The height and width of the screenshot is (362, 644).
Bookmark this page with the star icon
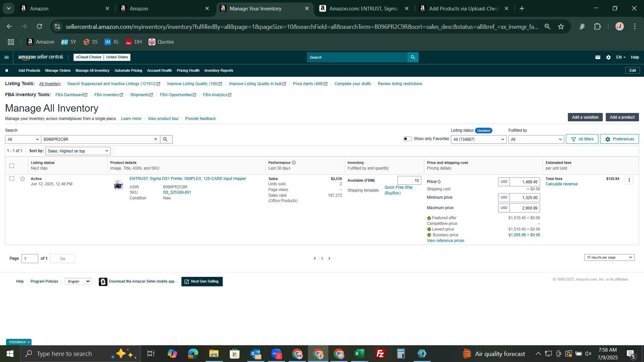[x=561, y=26]
